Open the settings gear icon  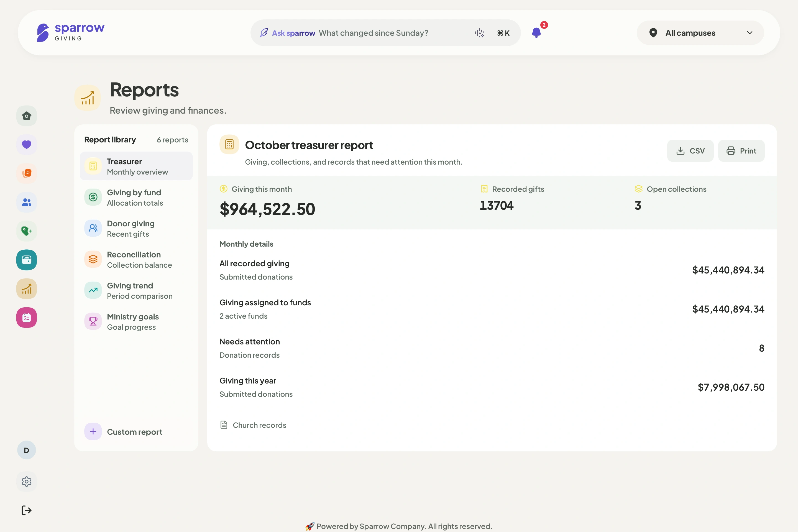(x=27, y=482)
